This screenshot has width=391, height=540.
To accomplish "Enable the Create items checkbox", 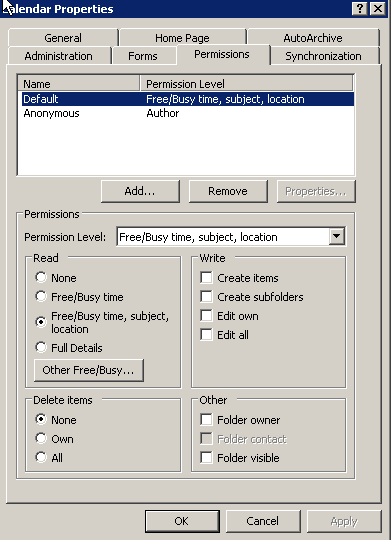I will click(x=206, y=278).
